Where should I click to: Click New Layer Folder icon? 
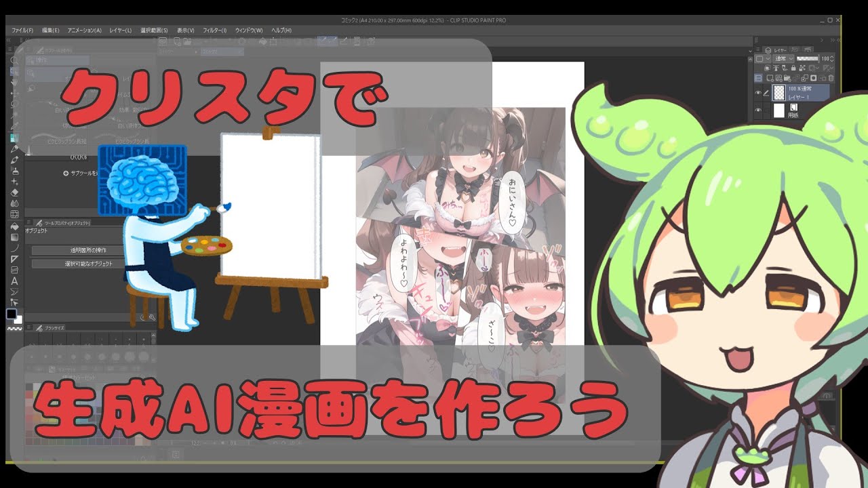[x=787, y=78]
